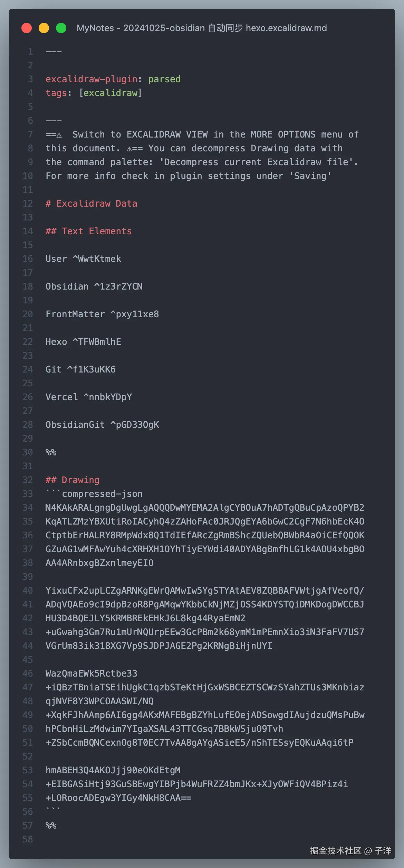Click the 'User ^WwtKtmek' text line
This screenshot has width=404, height=868.
pos(83,259)
